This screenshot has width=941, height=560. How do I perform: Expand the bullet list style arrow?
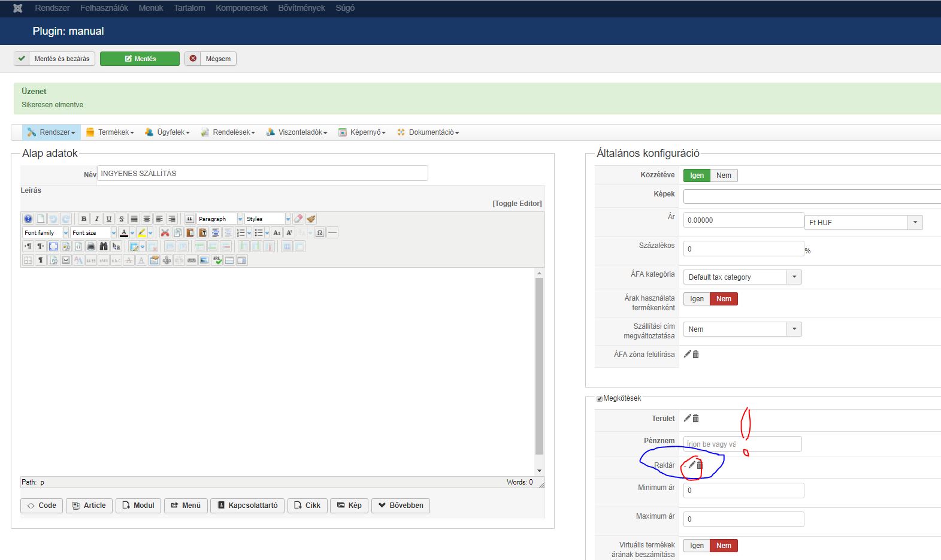pos(267,232)
